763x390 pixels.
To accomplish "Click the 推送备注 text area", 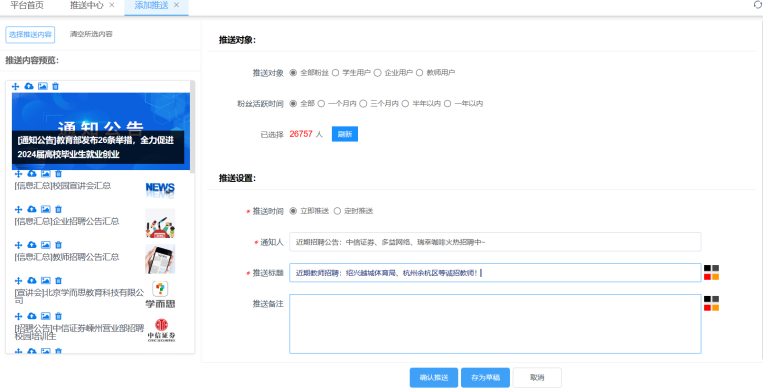I will click(x=495, y=324).
